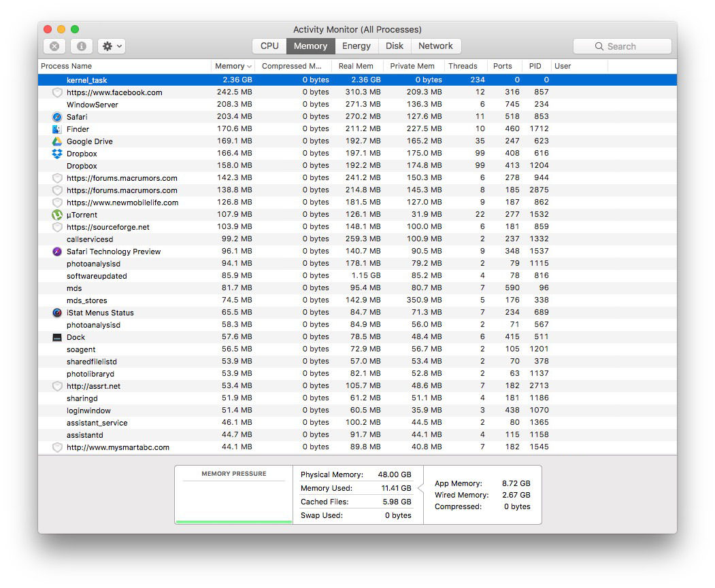Click the Memory Used 11.41 GB value
This screenshot has height=588, width=715.
tap(396, 488)
